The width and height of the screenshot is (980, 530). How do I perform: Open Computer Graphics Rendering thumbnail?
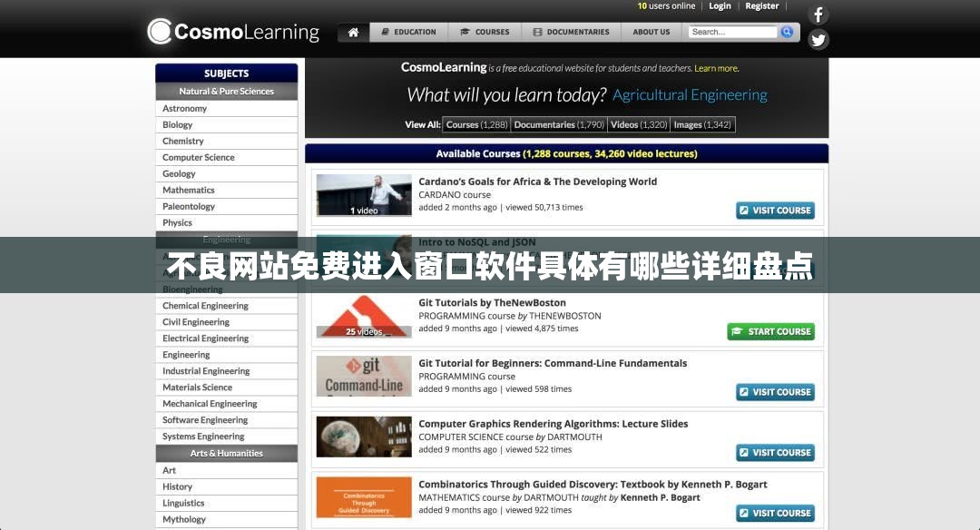(364, 437)
